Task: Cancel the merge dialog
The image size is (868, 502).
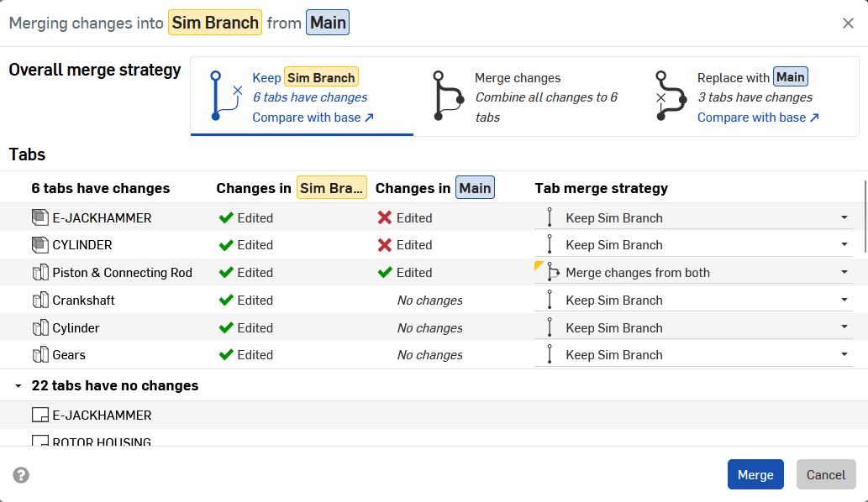Action: click(825, 474)
